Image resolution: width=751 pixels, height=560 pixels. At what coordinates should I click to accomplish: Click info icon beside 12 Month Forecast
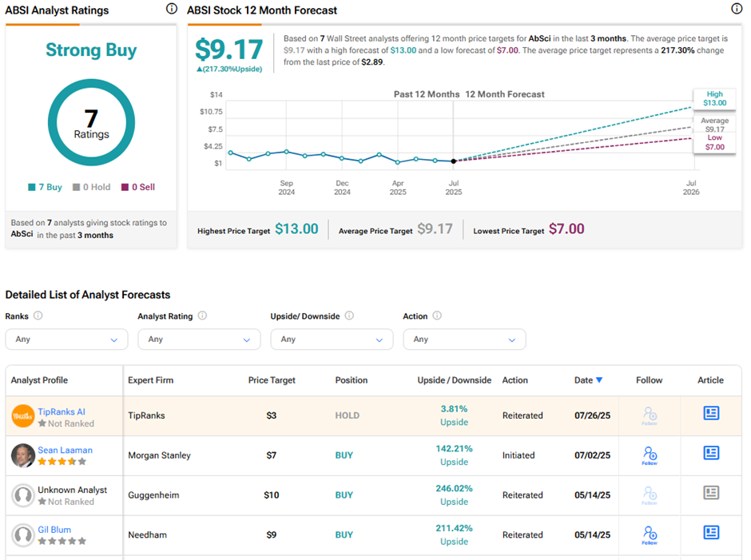point(737,9)
